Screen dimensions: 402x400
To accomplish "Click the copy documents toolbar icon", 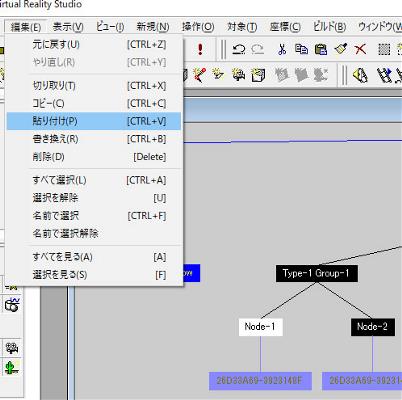I will point(301,50).
